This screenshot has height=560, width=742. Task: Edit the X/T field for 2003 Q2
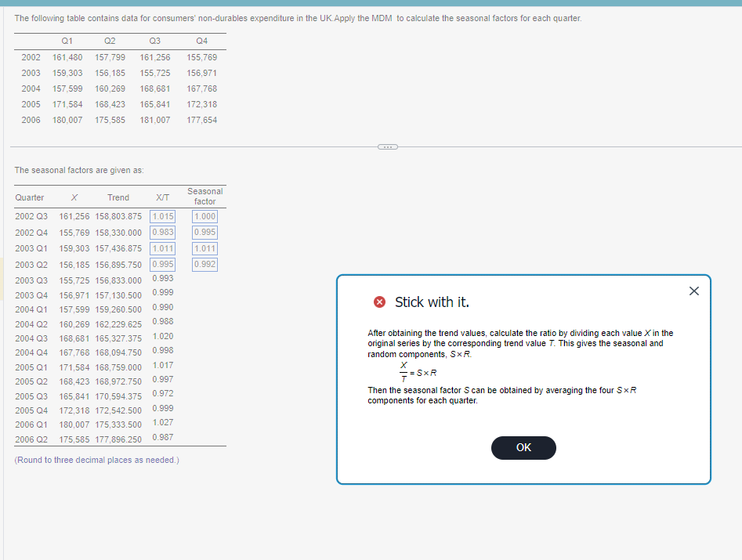tap(163, 265)
